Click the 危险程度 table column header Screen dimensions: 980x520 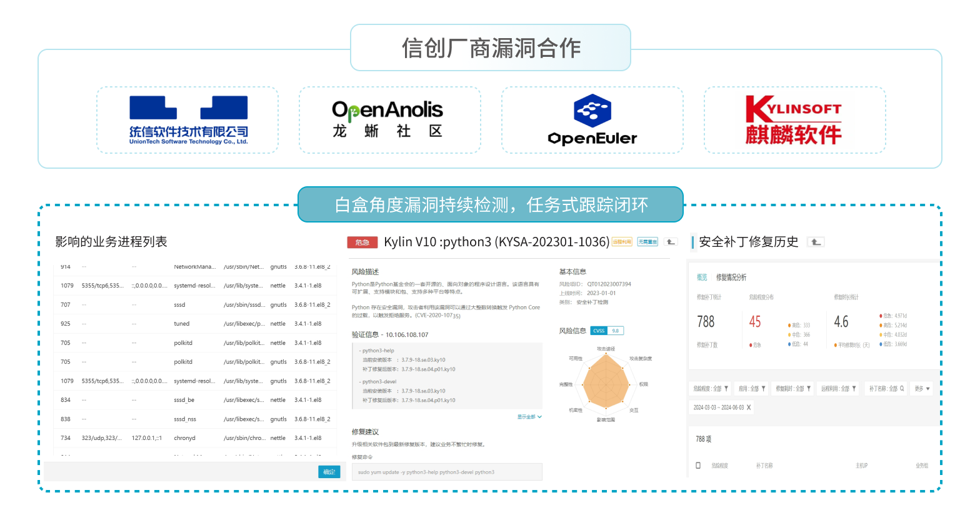pos(719,466)
